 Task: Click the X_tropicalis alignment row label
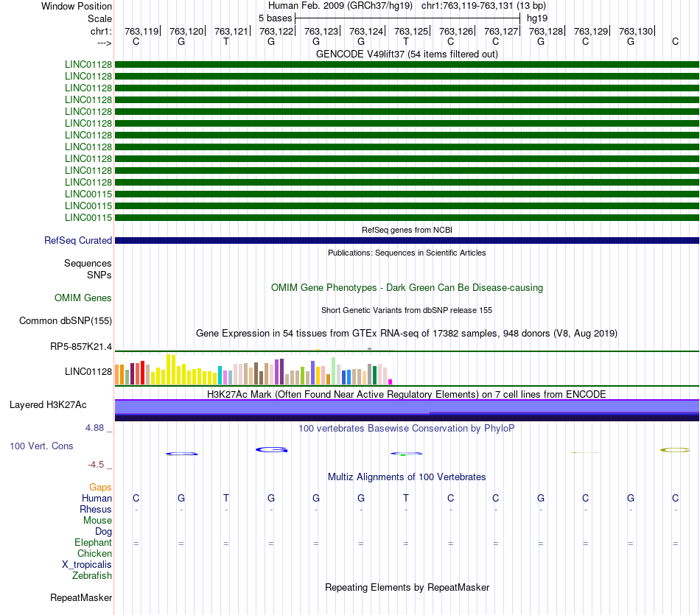click(87, 565)
